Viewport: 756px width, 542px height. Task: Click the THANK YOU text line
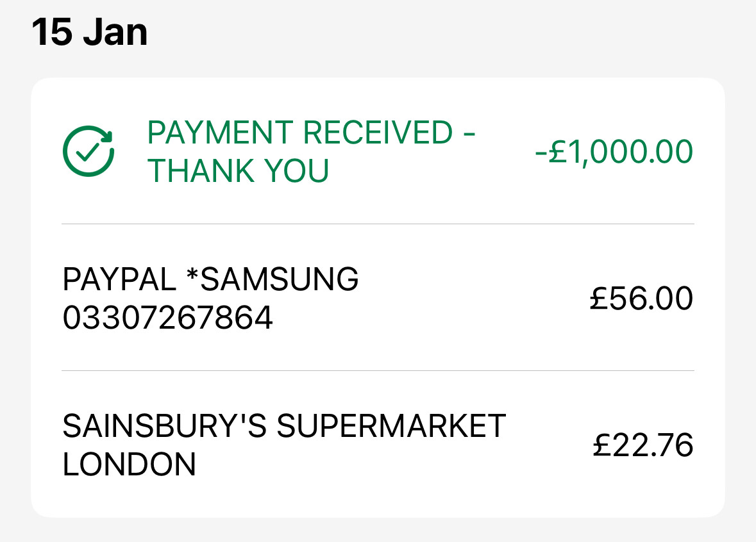[x=238, y=171]
